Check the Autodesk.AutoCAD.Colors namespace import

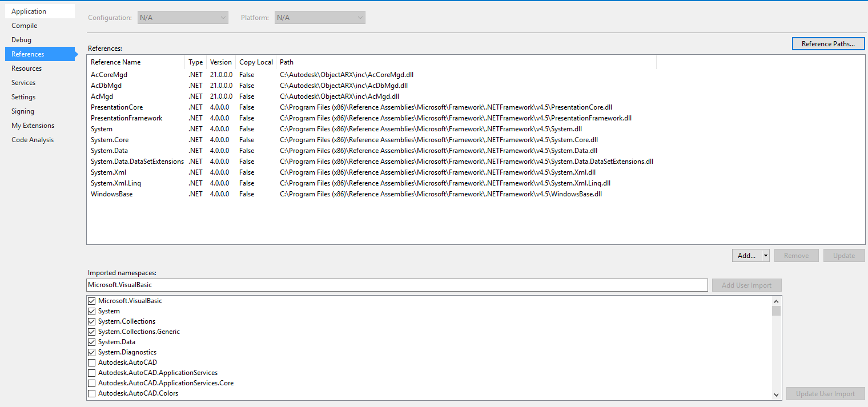pos(92,393)
